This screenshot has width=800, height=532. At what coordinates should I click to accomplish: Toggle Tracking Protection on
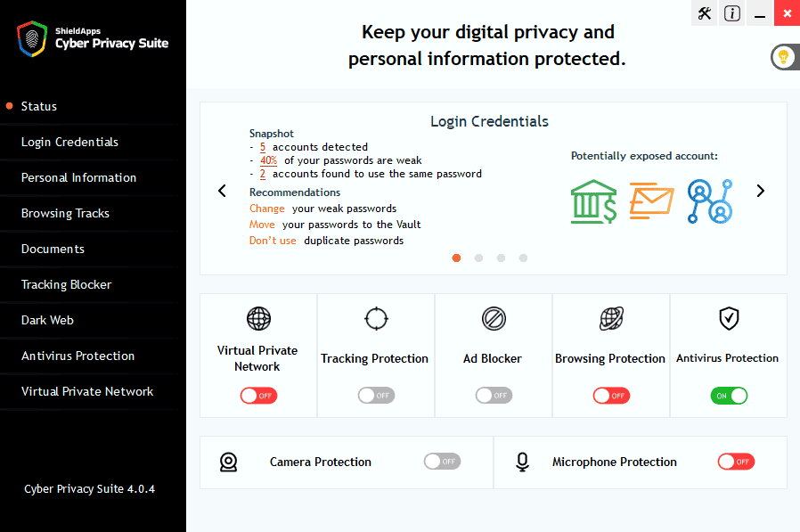tap(376, 395)
